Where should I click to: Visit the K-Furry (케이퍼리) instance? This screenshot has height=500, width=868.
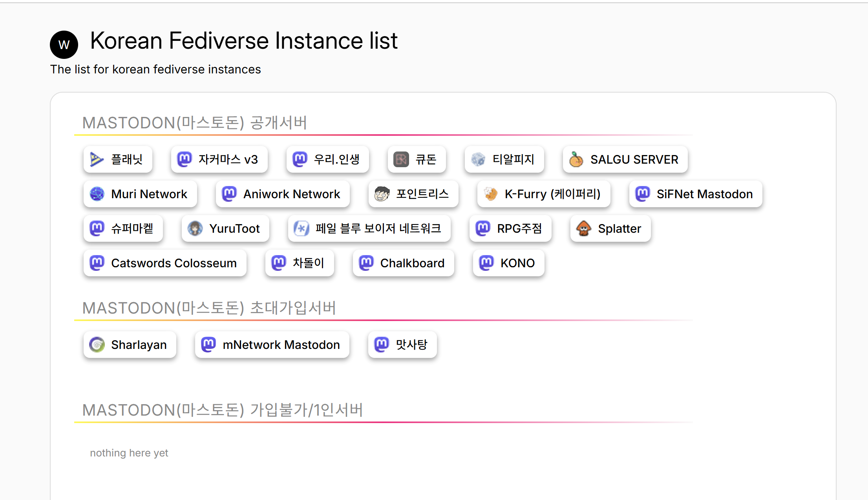544,194
